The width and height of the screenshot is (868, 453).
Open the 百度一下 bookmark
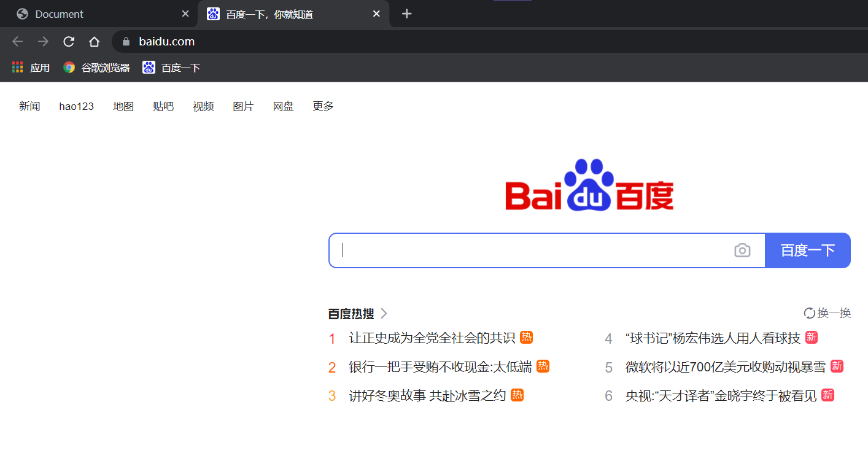pyautogui.click(x=171, y=67)
